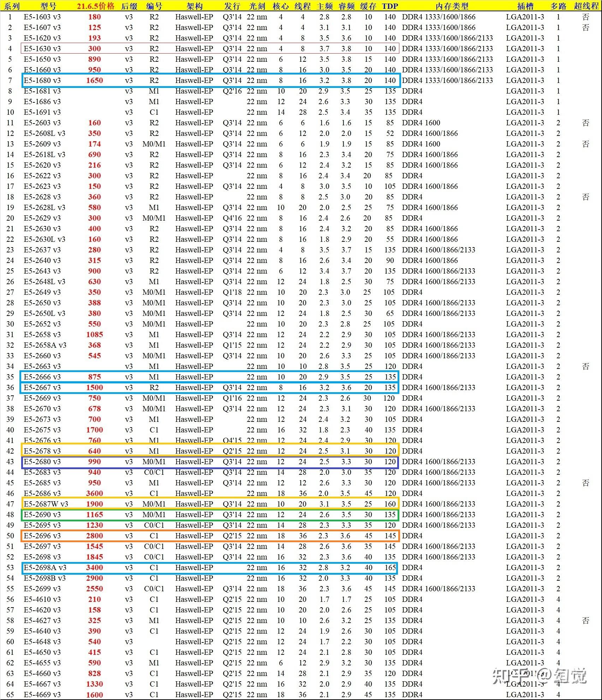
Task: Select the "Haswell-EP" cell in E5-4648 v3 row
Action: tap(194, 642)
